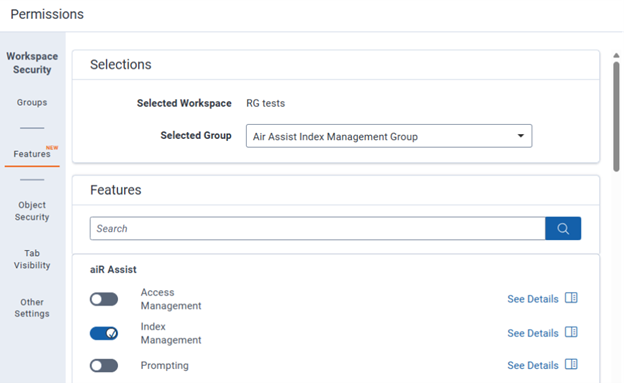
Task: Click the Access Management feature label
Action: click(171, 299)
